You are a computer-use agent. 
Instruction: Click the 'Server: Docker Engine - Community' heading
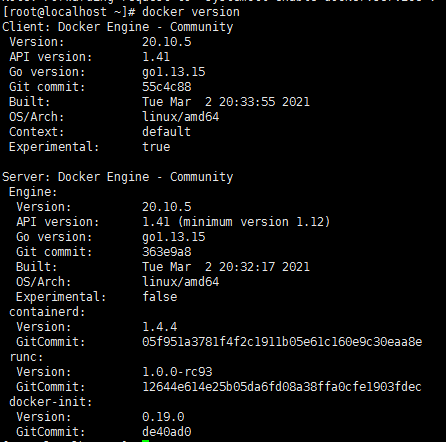point(118,177)
